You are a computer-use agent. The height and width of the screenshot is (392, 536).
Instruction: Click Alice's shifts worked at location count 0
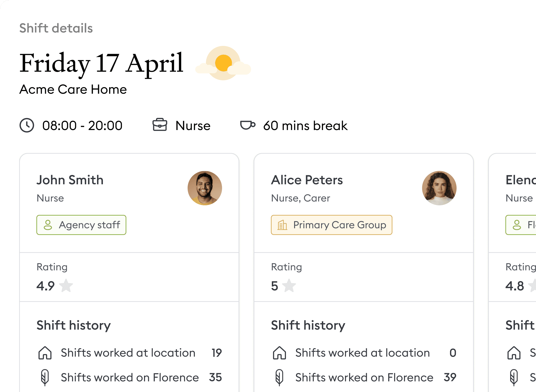[x=453, y=353]
